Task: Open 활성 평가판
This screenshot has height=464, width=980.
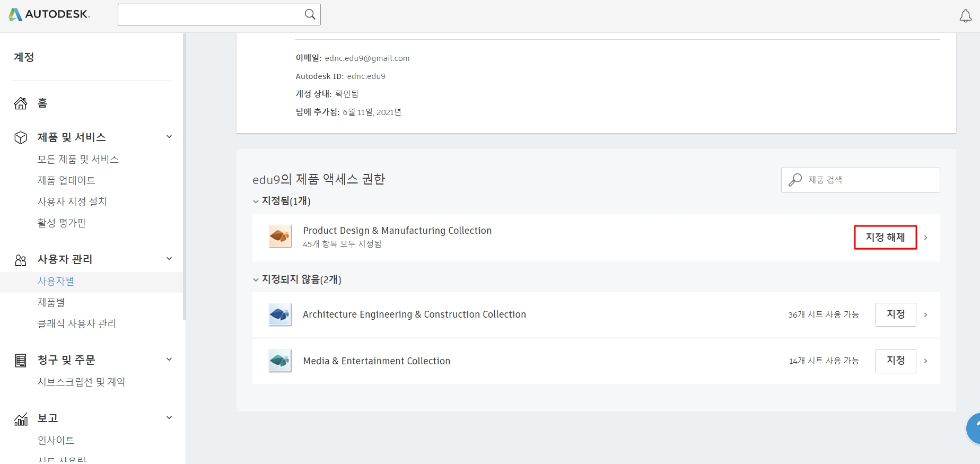Action: pyautogui.click(x=62, y=223)
